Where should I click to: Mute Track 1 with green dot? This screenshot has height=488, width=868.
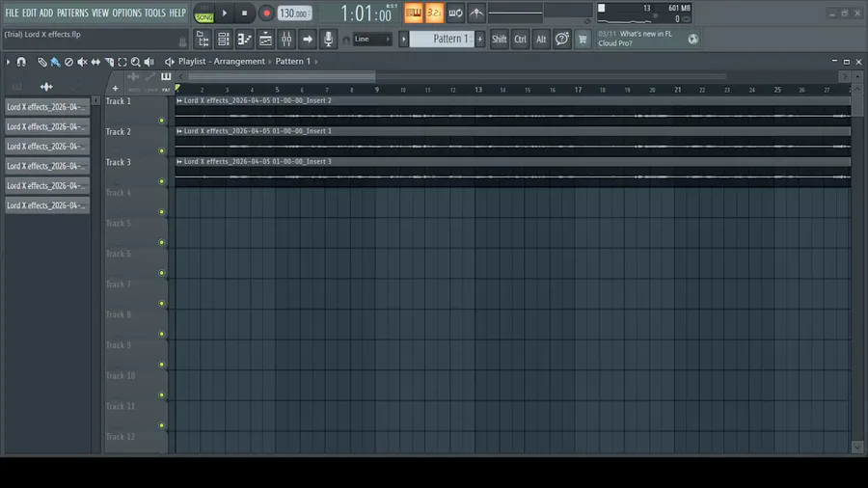[x=162, y=121]
